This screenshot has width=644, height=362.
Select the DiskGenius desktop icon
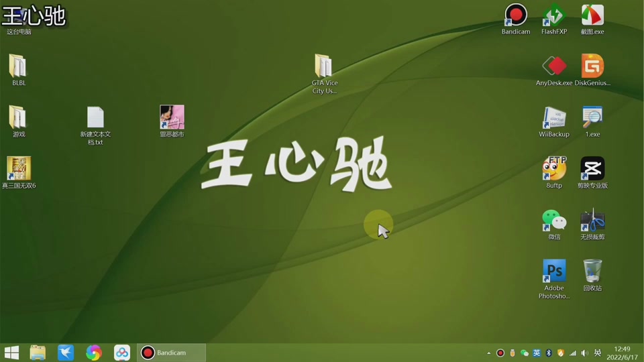[592, 70]
